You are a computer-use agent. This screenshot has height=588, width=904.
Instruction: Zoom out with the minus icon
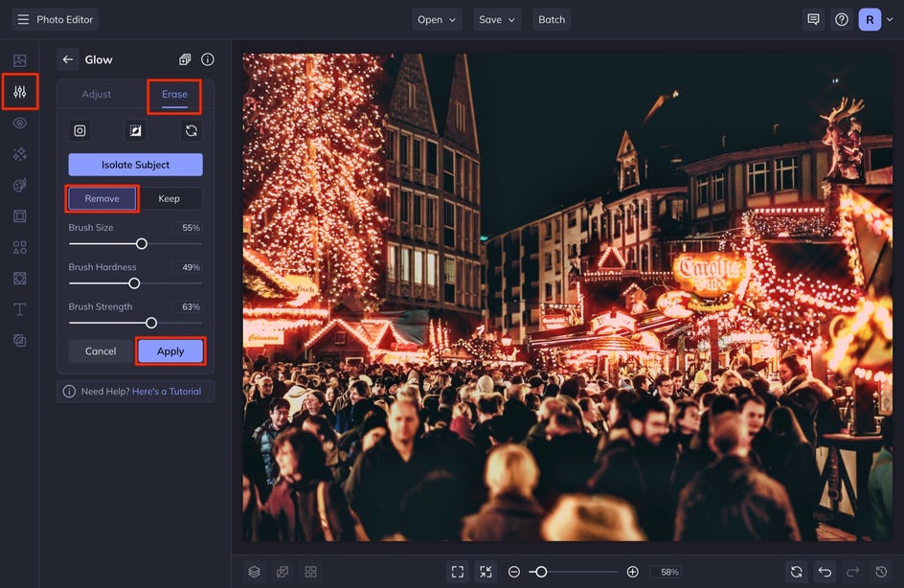coord(514,572)
